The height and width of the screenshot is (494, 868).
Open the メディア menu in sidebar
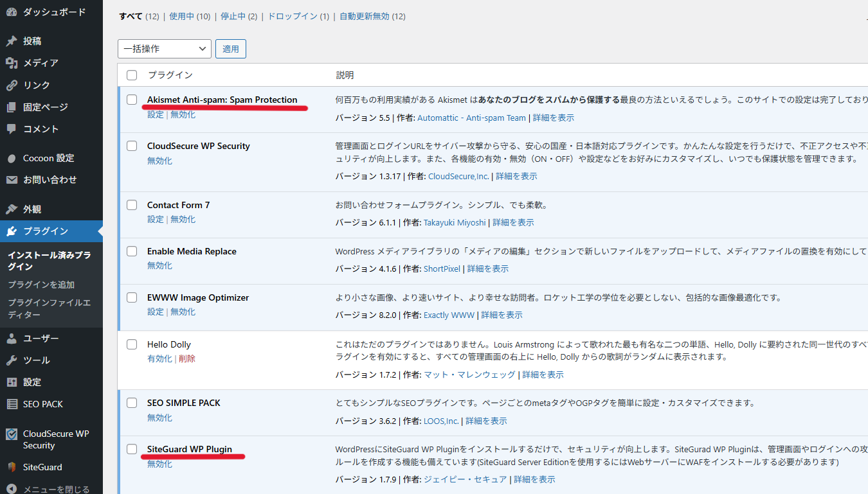click(51, 63)
